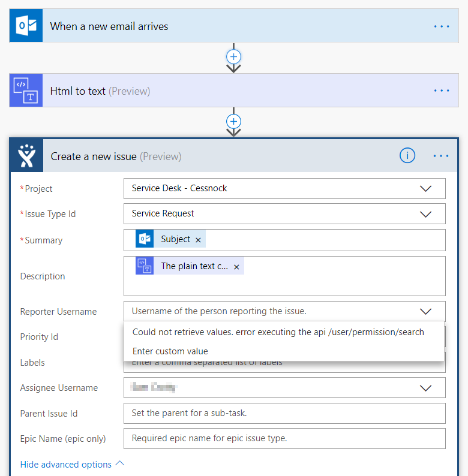Show info for the Create a new issue action

tap(407, 155)
